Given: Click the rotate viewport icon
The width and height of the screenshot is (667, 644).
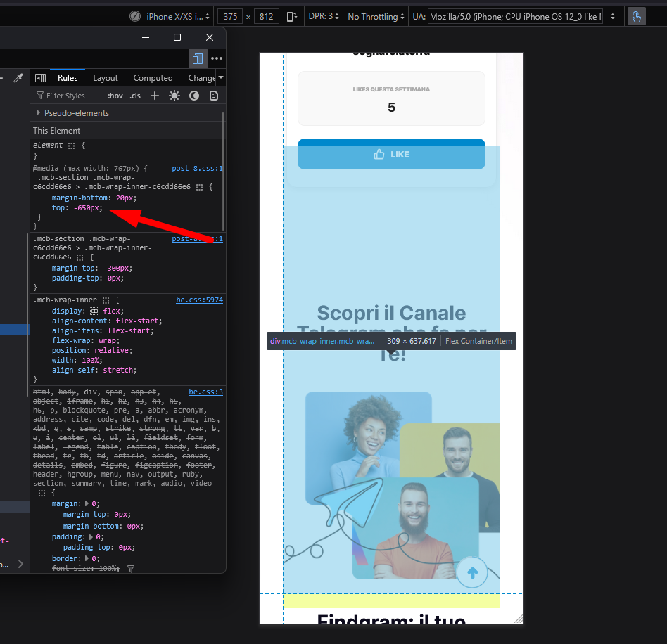Looking at the screenshot, I should pos(291,17).
